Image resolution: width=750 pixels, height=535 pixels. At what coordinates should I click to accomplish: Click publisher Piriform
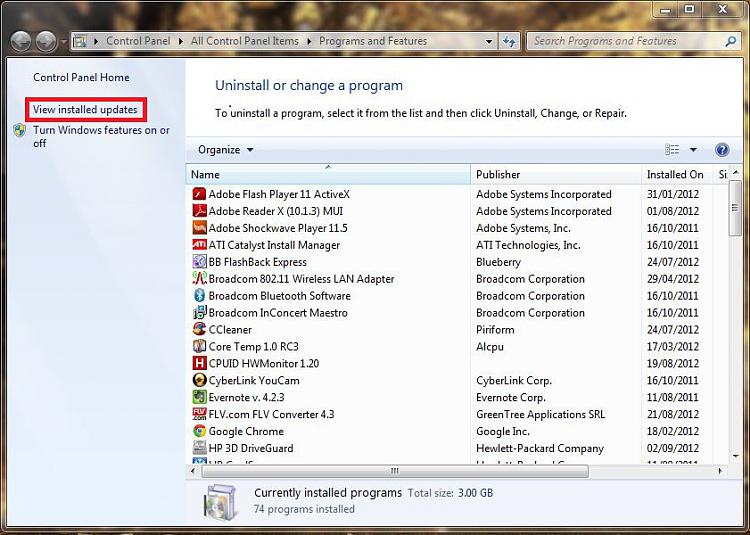point(495,330)
